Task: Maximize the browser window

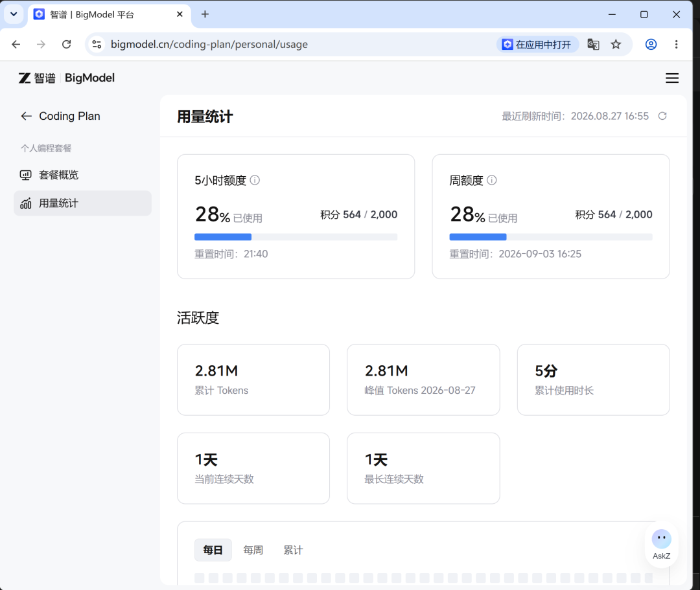Action: point(644,14)
